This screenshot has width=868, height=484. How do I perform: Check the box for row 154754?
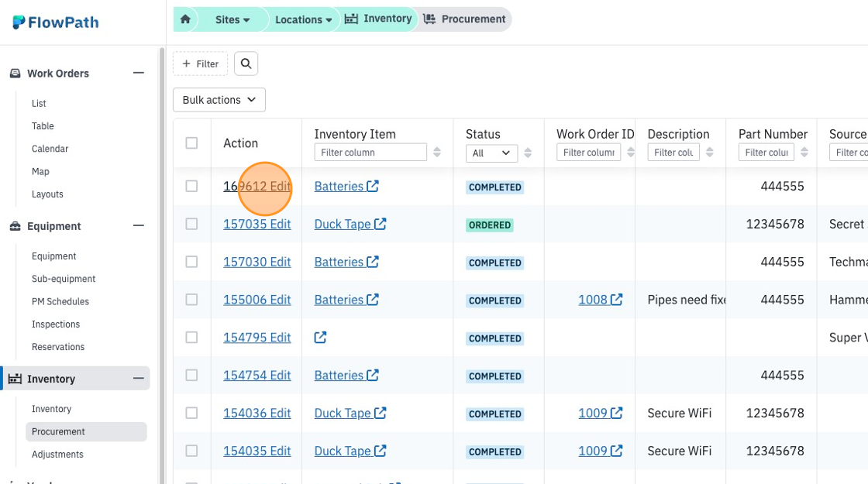click(191, 375)
